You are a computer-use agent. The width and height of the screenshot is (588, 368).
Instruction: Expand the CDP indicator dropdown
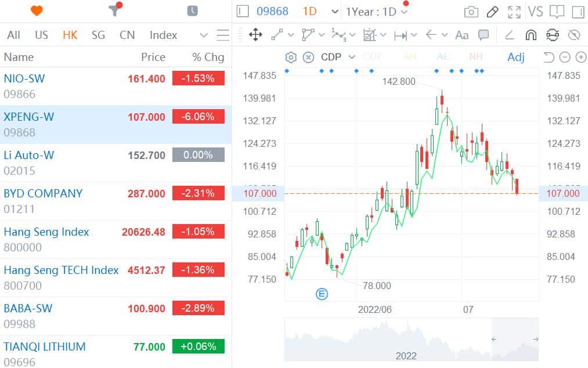click(352, 57)
